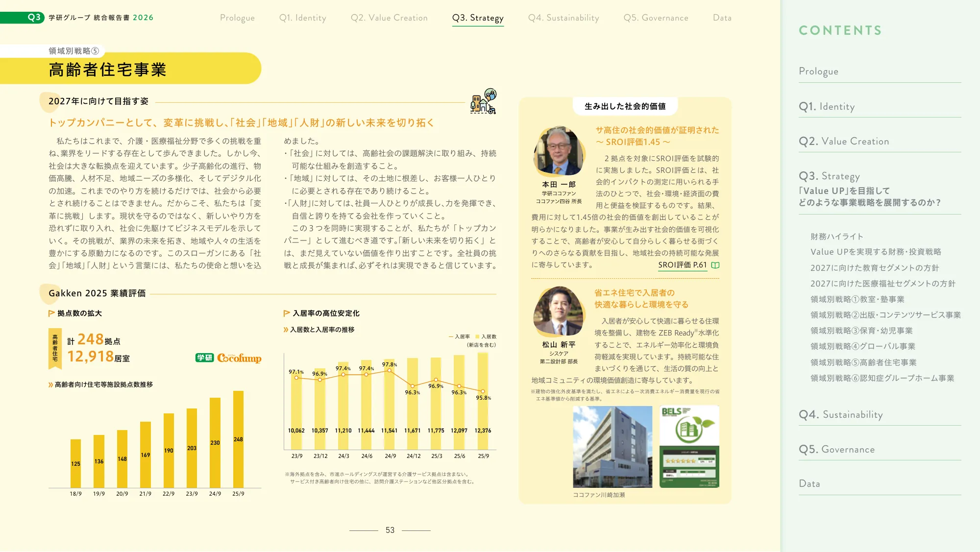The height and width of the screenshot is (552, 980).
Task: Click the 入居数 legend entry
Action: coord(486,336)
